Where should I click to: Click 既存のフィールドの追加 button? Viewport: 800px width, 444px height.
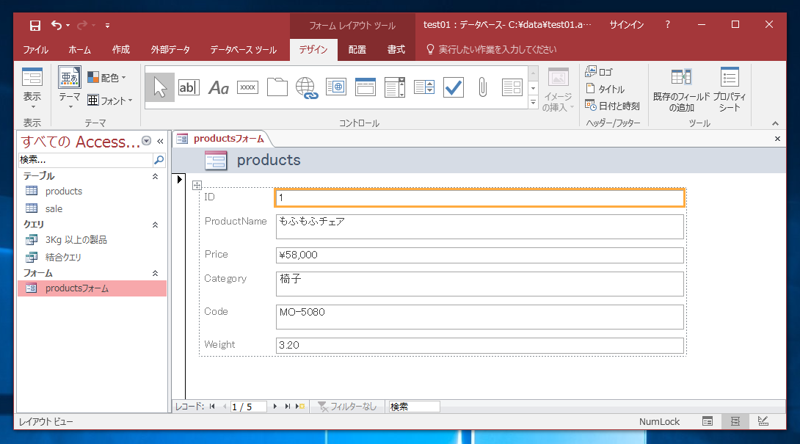point(681,89)
